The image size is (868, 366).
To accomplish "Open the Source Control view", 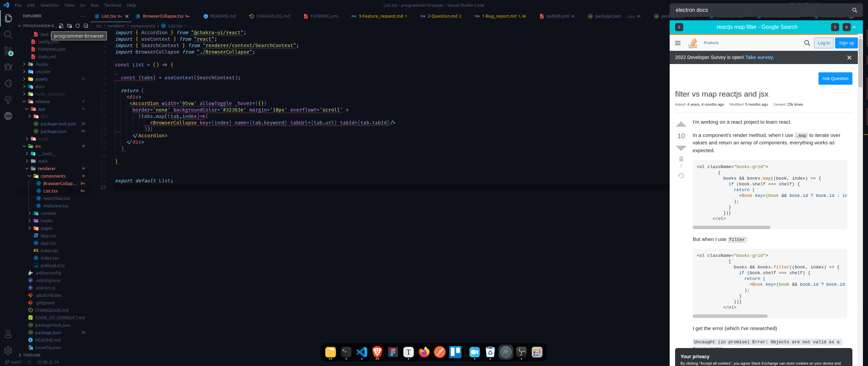I will pos(8,51).
